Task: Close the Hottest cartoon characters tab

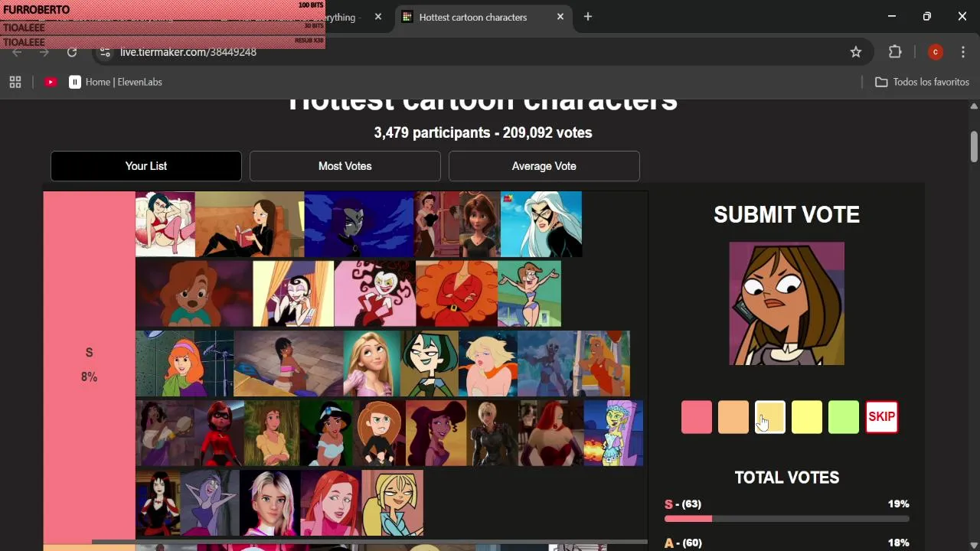Action: (560, 17)
